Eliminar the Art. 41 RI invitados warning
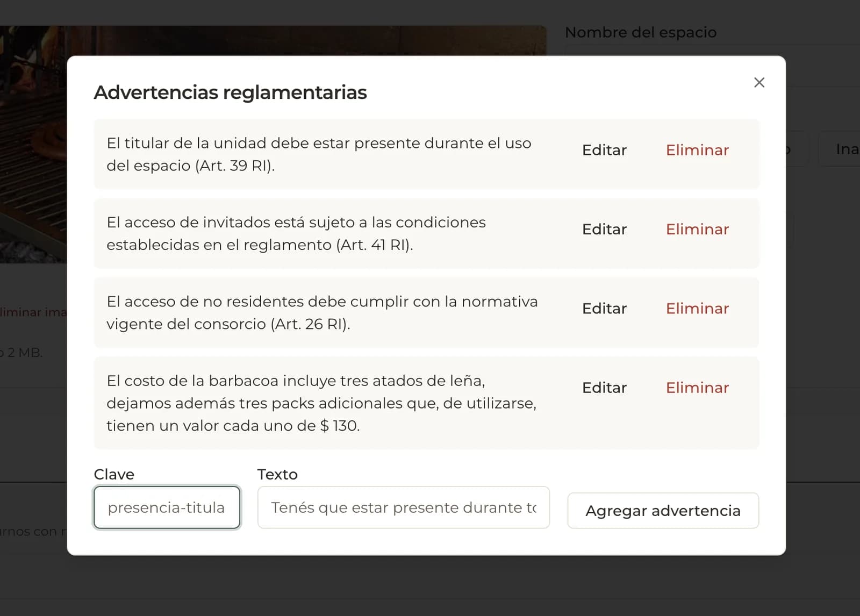 tap(697, 229)
